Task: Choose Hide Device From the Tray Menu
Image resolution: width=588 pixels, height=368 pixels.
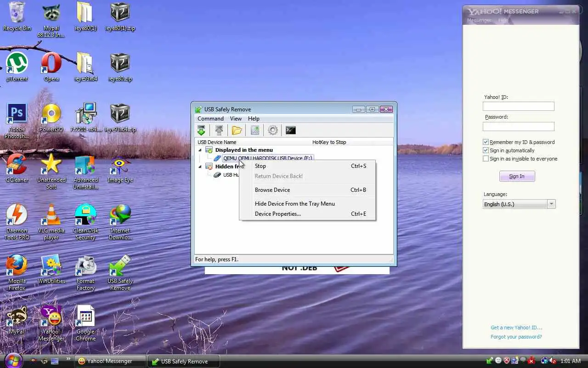Action: click(x=307, y=204)
